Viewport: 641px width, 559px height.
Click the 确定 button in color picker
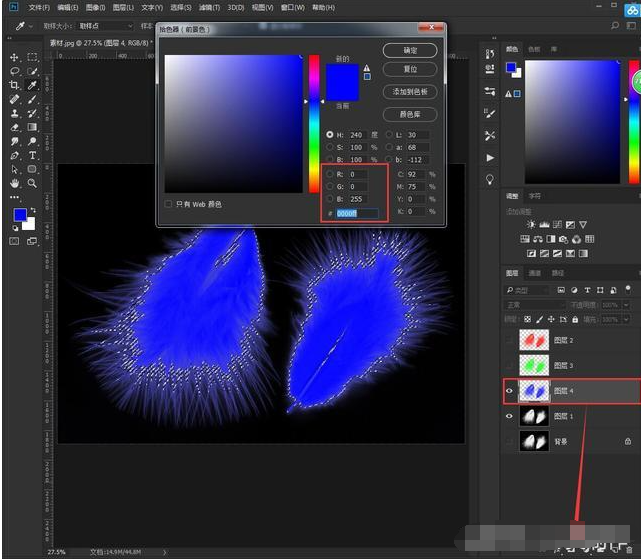pos(410,50)
